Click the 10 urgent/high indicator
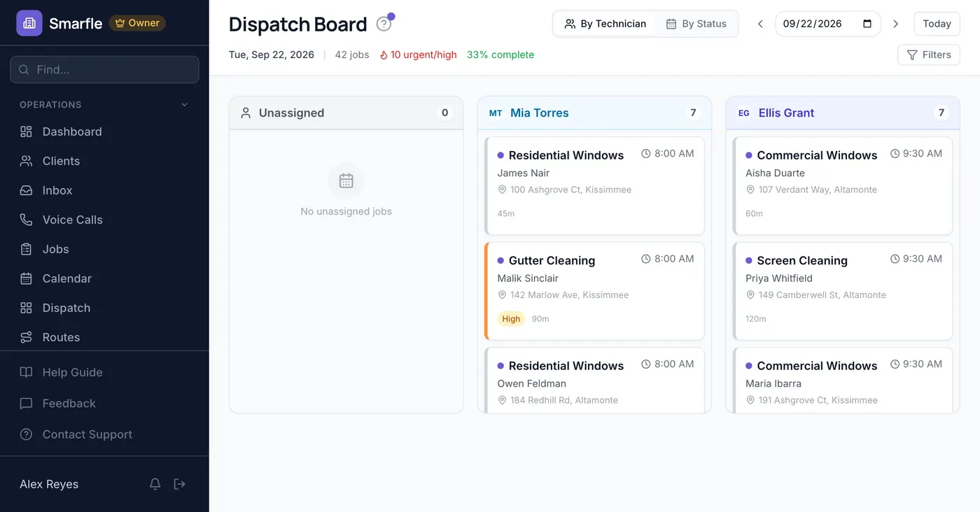980x512 pixels. [x=418, y=55]
